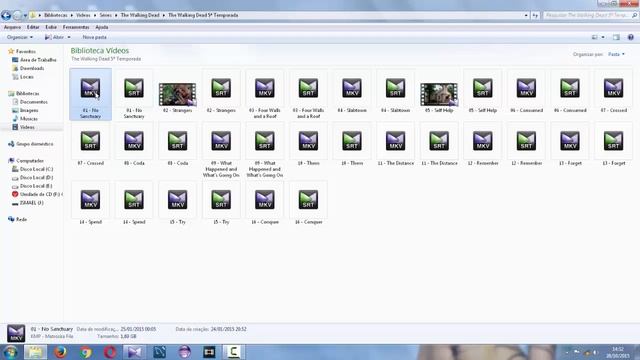This screenshot has width=640, height=360.
Task: Select the 02 - Strangers video thumbnail
Action: coord(178,94)
